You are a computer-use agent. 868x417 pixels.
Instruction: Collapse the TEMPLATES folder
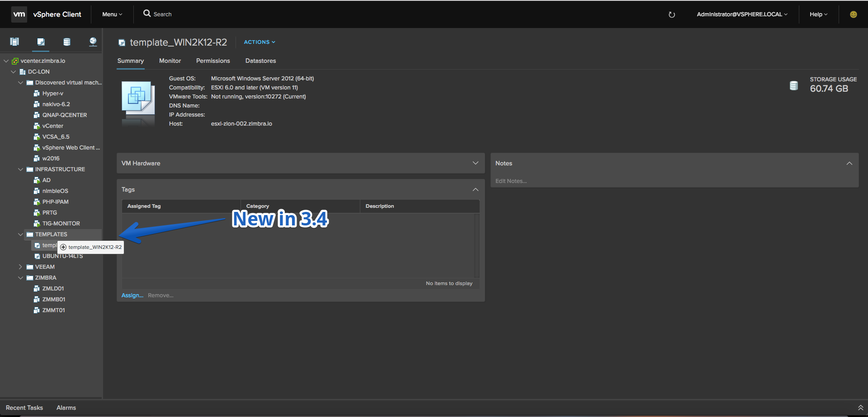pyautogui.click(x=21, y=234)
